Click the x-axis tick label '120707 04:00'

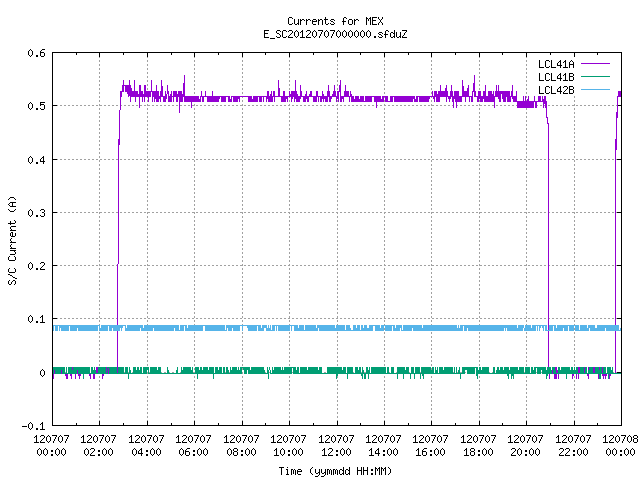pos(146,446)
